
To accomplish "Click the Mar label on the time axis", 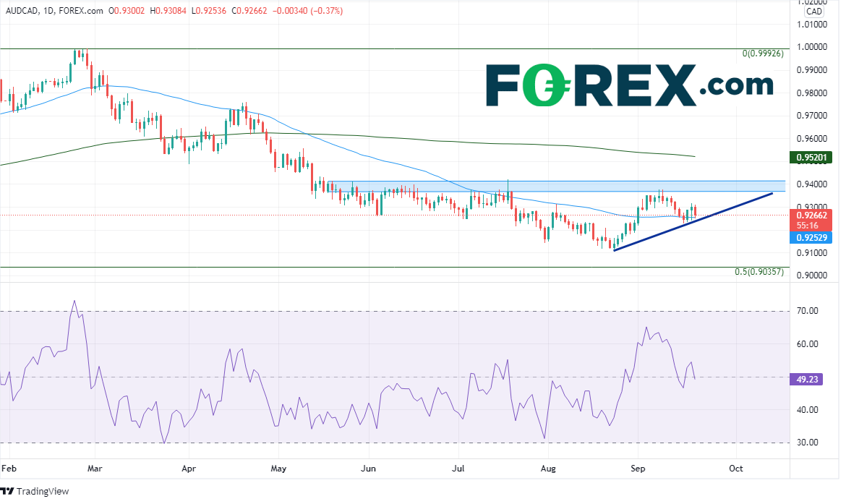I will click(x=95, y=469).
